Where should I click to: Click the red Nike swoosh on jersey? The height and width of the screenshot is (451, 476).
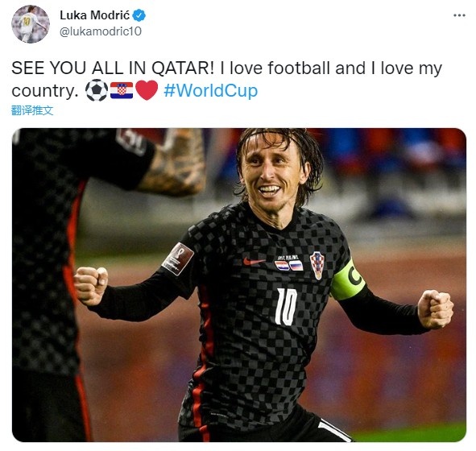tap(254, 261)
